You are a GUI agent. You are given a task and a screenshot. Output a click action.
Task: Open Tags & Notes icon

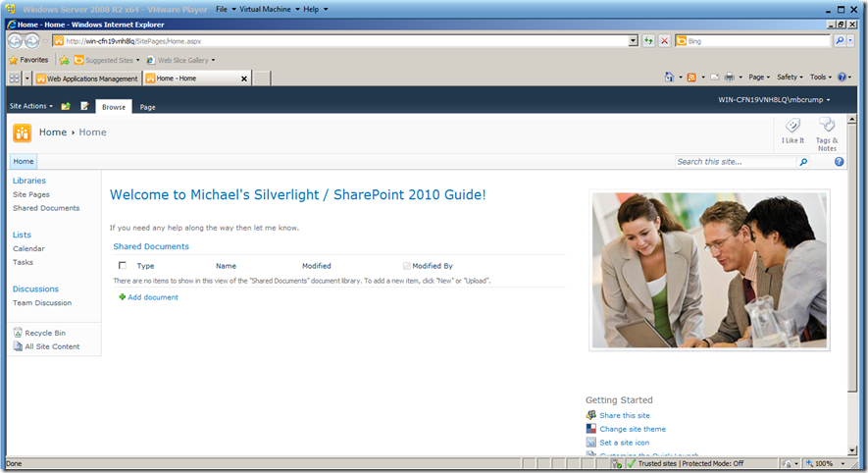(827, 126)
